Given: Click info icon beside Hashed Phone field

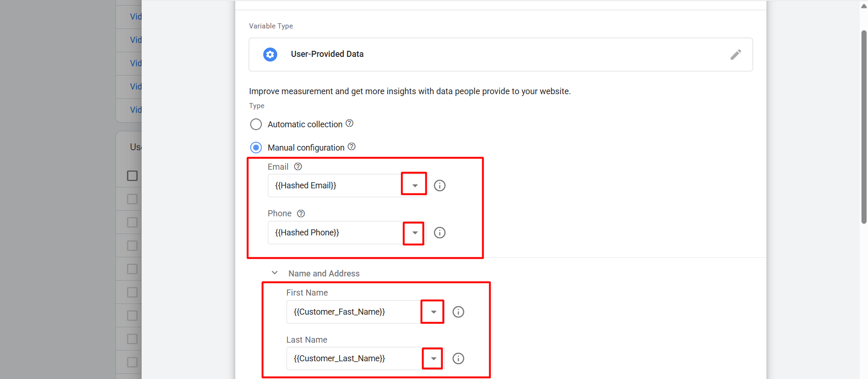Looking at the screenshot, I should tap(439, 233).
